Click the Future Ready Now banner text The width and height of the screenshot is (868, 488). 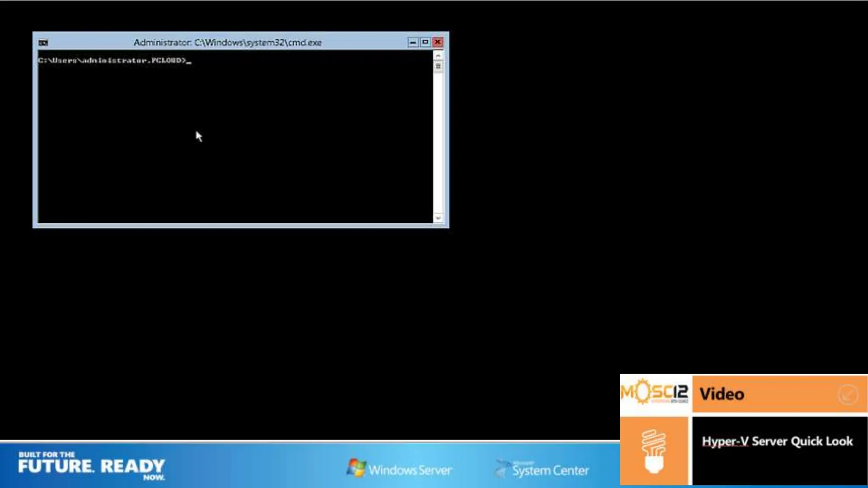click(91, 466)
